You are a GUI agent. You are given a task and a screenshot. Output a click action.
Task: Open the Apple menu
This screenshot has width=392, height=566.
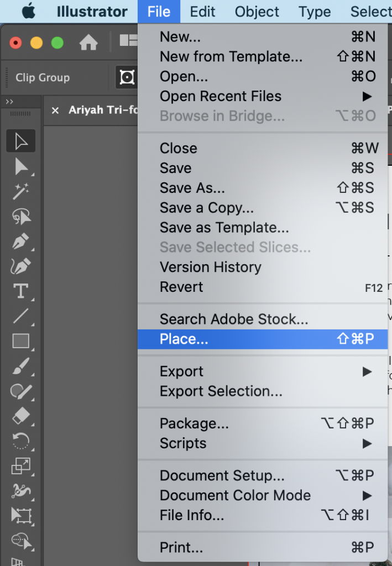29,12
